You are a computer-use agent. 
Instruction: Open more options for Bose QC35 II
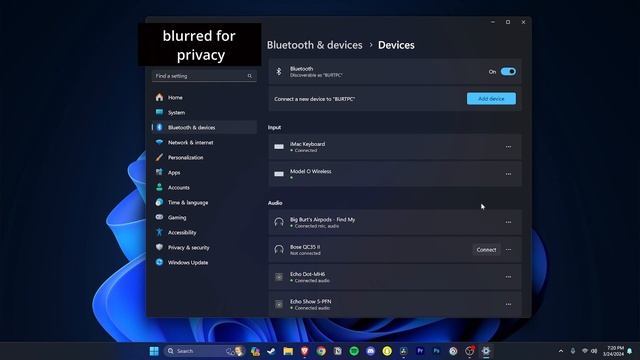508,250
